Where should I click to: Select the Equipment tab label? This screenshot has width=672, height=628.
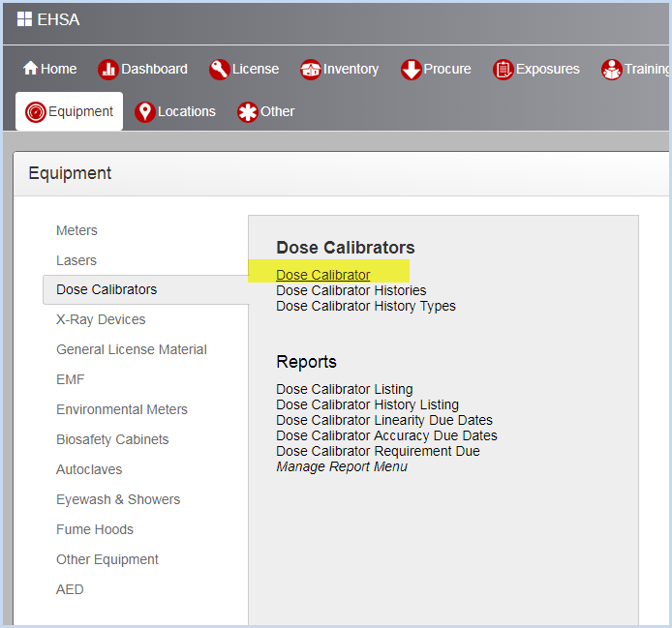point(80,112)
